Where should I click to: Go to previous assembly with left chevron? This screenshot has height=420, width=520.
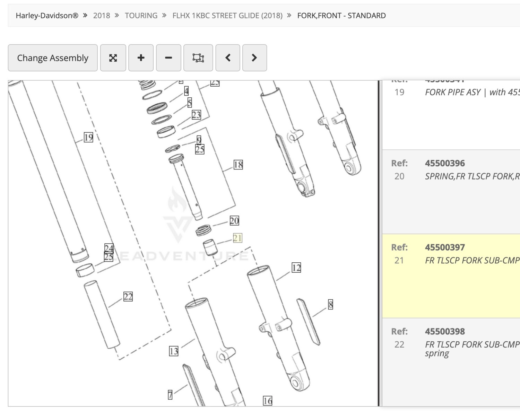(x=228, y=58)
